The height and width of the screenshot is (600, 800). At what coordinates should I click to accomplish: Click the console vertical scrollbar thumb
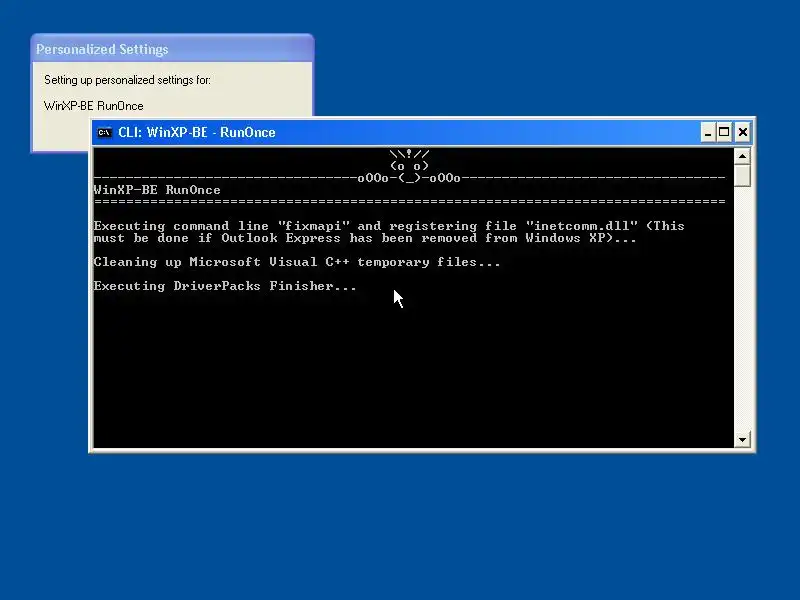[742, 176]
